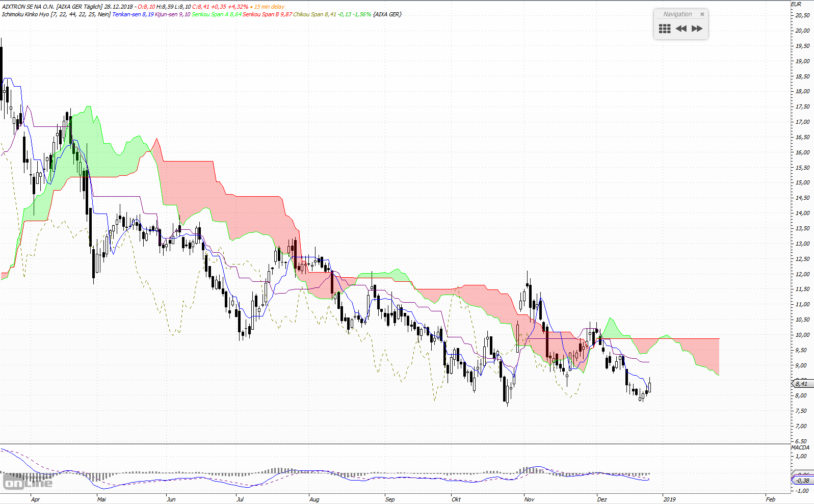Select the Ichimoku Kinko Hyo indicator label
814x504 pixels.
(25, 14)
